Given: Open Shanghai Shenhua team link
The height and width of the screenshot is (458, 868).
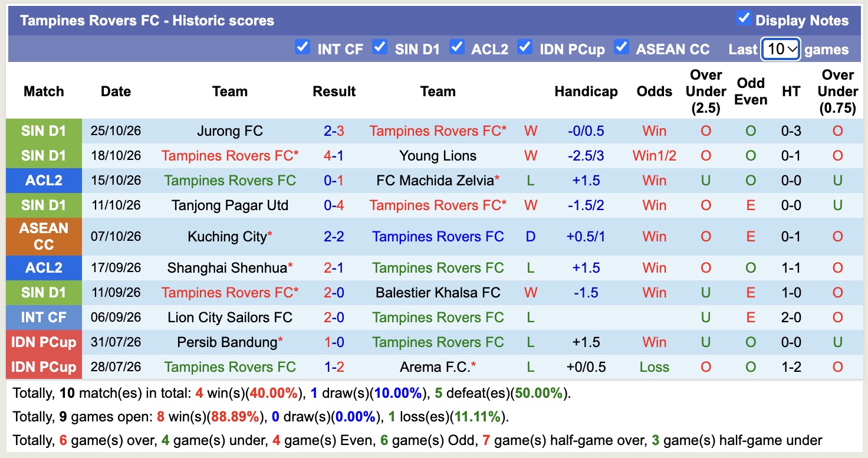Looking at the screenshot, I should point(228,268).
